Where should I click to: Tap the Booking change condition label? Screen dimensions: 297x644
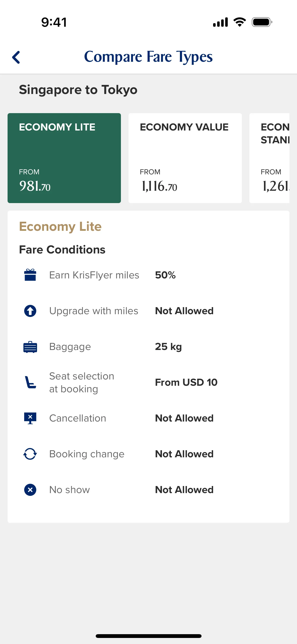tap(87, 454)
